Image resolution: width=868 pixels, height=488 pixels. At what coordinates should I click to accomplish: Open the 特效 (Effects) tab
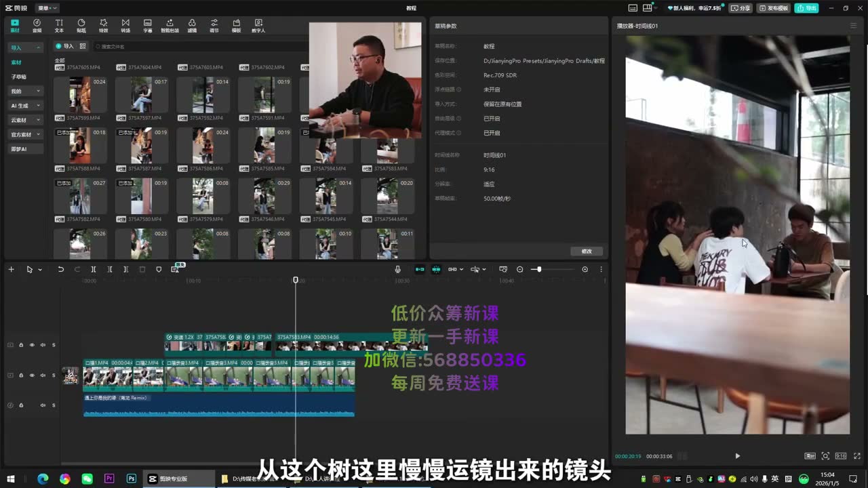[103, 26]
